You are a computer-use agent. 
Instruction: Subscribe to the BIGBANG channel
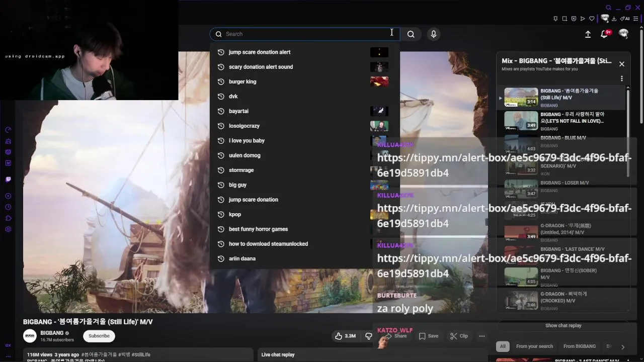[x=99, y=336]
